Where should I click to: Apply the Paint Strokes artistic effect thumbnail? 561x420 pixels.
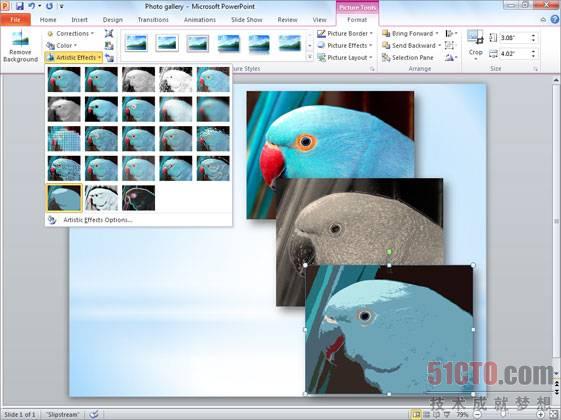coord(101,109)
